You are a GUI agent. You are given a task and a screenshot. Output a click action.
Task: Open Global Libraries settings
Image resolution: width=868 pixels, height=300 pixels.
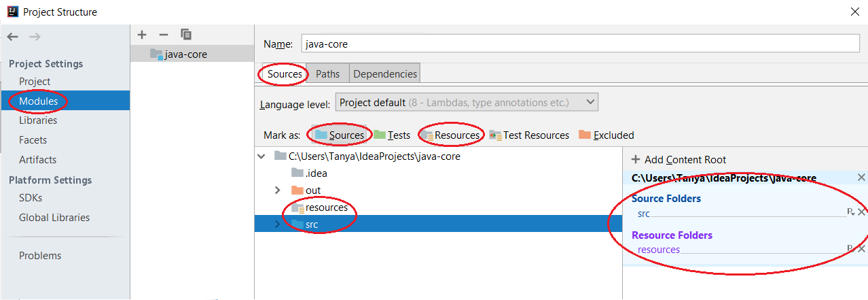54,218
